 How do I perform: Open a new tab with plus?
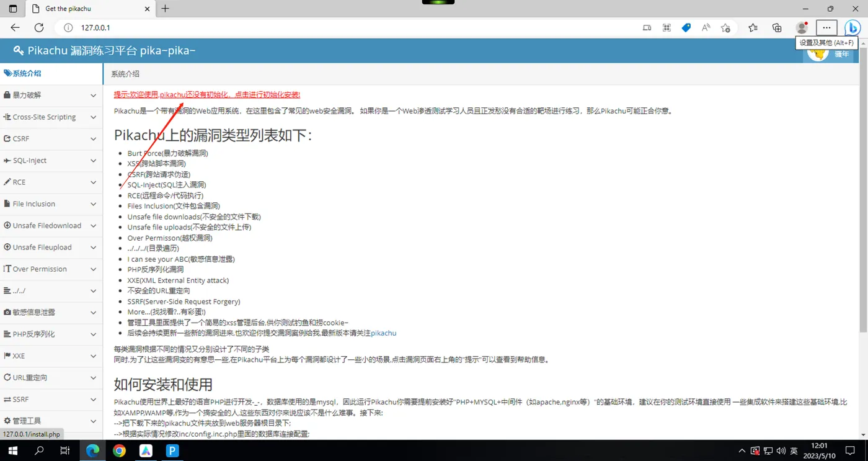coord(165,9)
